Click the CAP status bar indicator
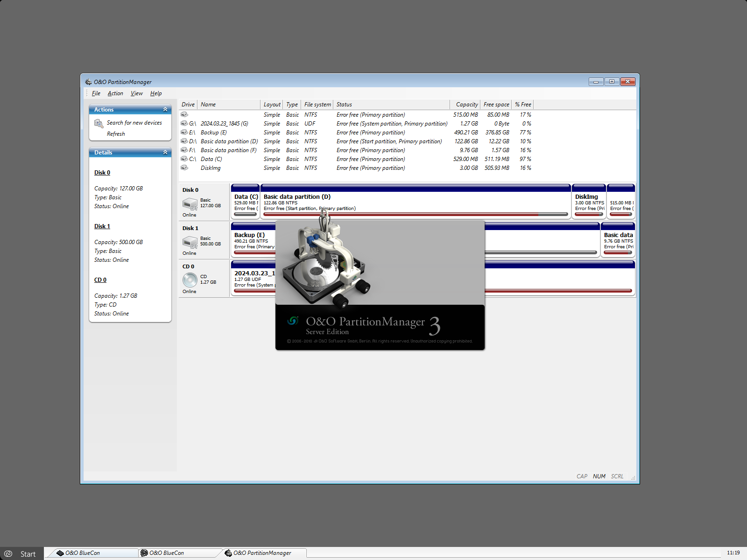 pos(582,476)
